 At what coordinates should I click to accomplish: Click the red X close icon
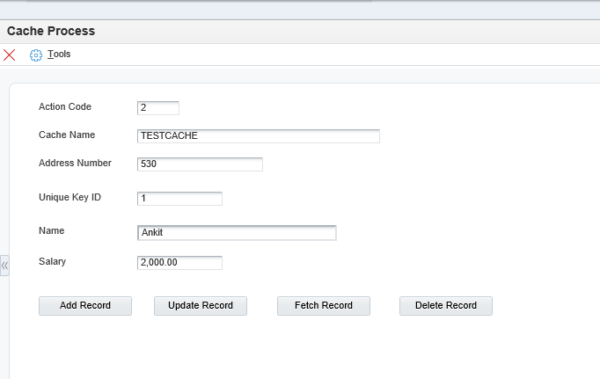tap(9, 55)
